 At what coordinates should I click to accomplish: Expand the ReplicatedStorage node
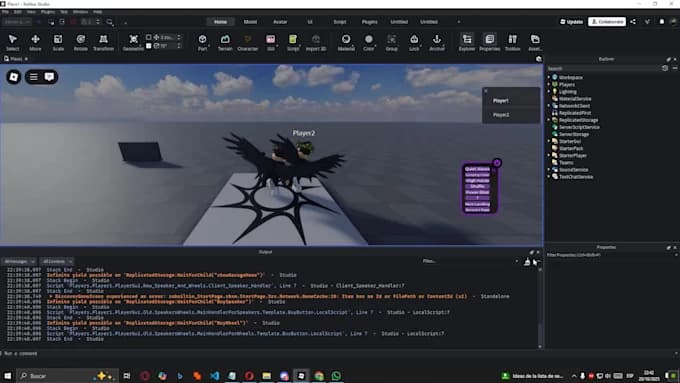549,120
